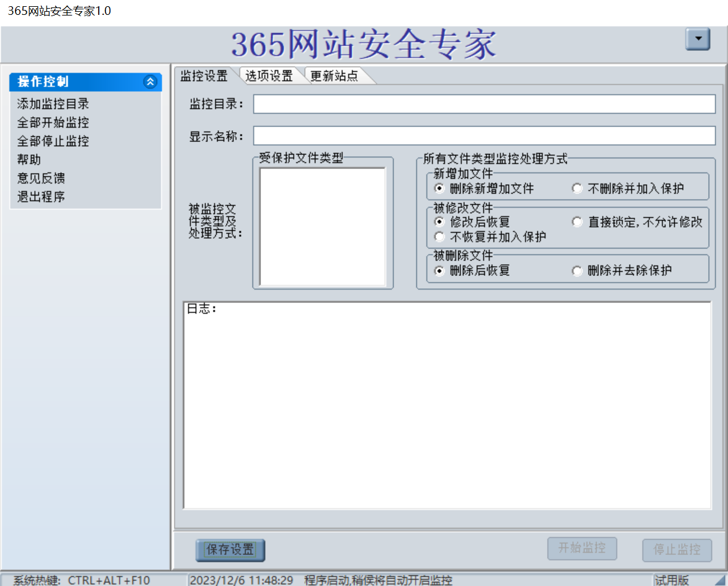Select 删除并去除保护 radio option

[x=622, y=270]
